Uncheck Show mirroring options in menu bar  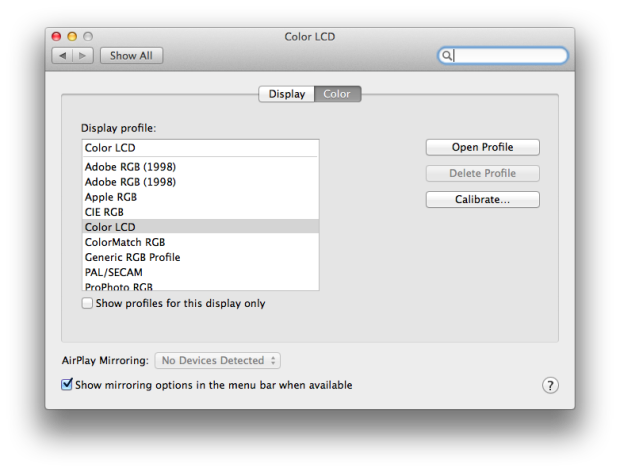67,384
